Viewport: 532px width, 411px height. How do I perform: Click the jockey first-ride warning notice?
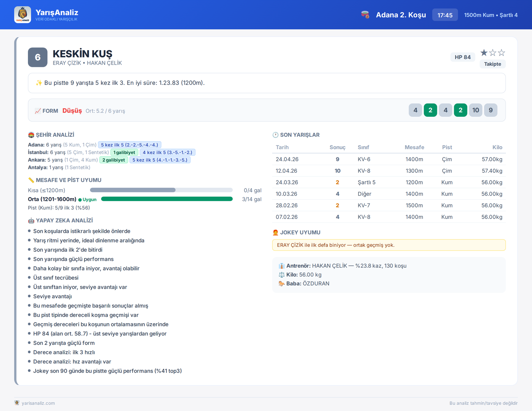point(389,245)
